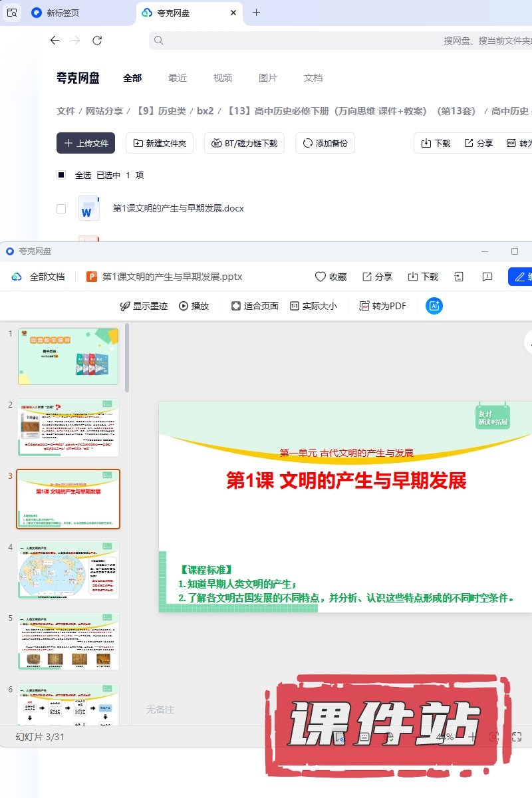Select 适合页面 fit-to-page view
Viewport: 532px width, 798px height.
tap(254, 306)
